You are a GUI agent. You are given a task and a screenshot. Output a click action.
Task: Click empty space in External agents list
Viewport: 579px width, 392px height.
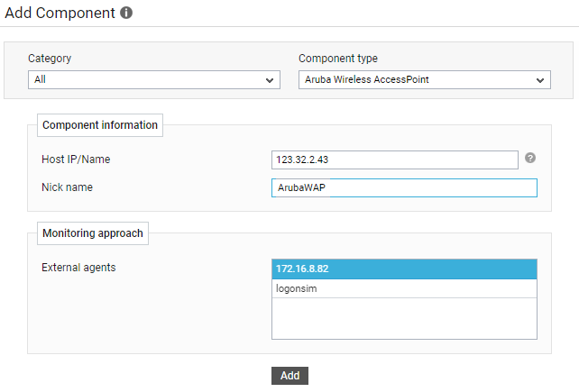(x=404, y=318)
